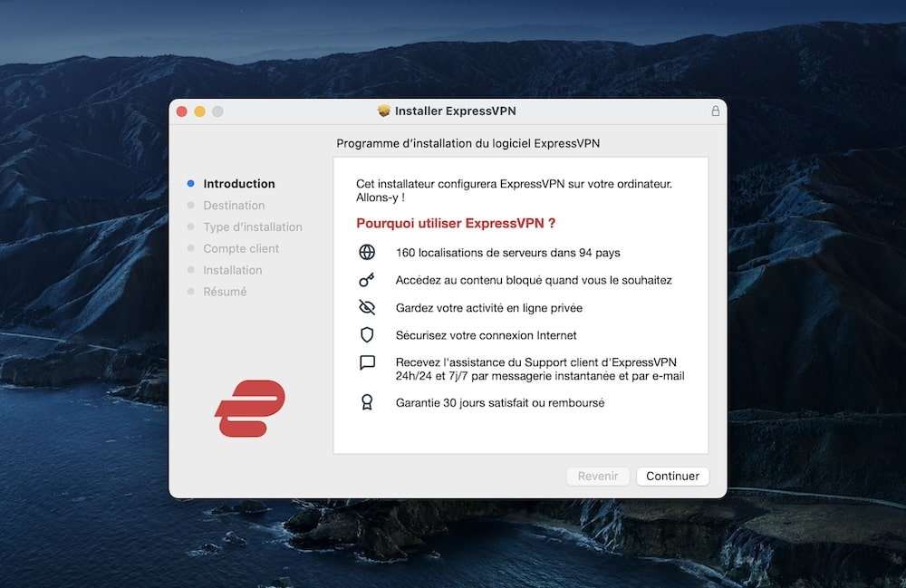Select the Introduction step in sidebar
Screen dimensions: 906x588
[x=238, y=184]
